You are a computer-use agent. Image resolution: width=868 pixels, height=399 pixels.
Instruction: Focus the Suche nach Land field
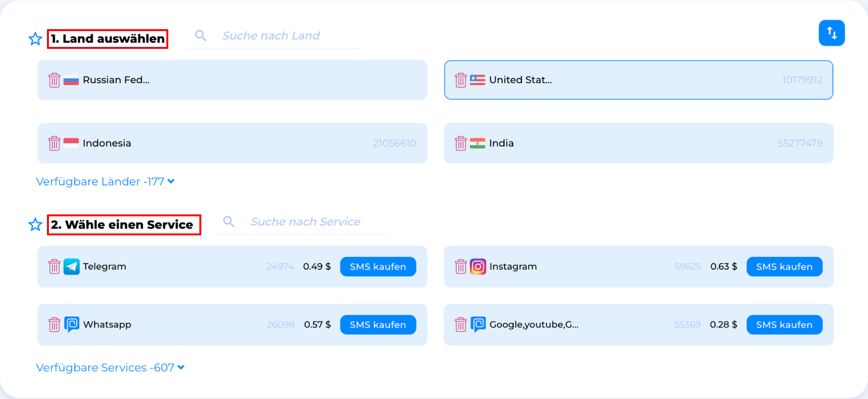276,36
